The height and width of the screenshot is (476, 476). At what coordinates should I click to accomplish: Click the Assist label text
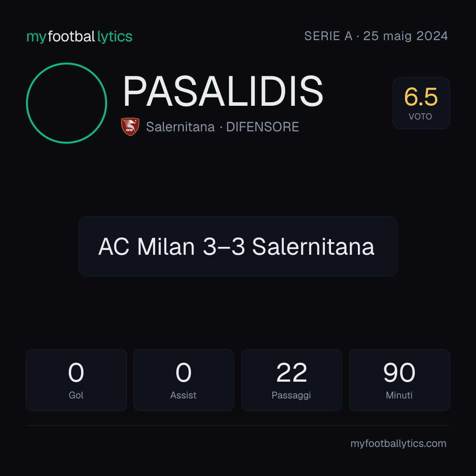pyautogui.click(x=183, y=395)
